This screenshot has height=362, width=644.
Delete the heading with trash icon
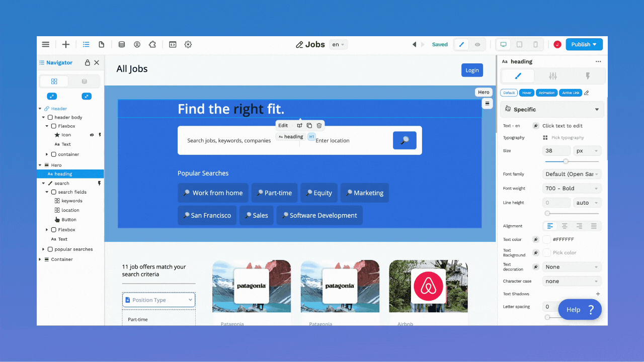[x=319, y=125]
